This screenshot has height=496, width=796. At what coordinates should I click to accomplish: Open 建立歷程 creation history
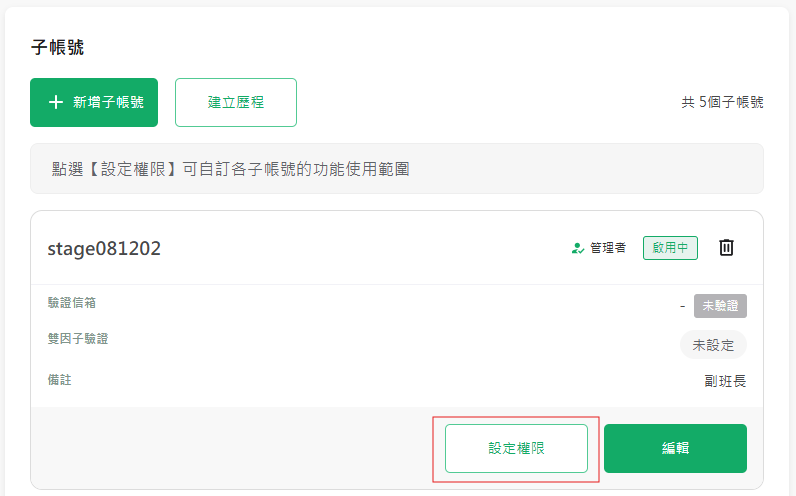(x=236, y=103)
